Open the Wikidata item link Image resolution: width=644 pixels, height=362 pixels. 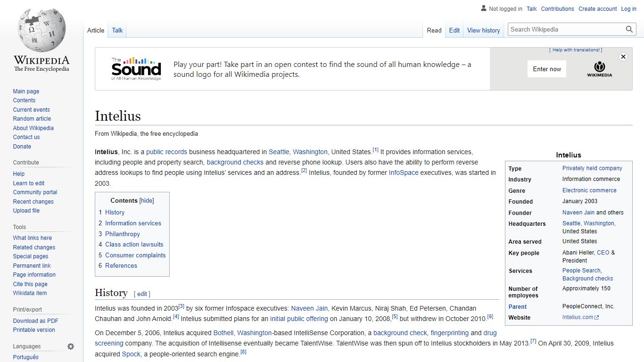click(x=30, y=293)
